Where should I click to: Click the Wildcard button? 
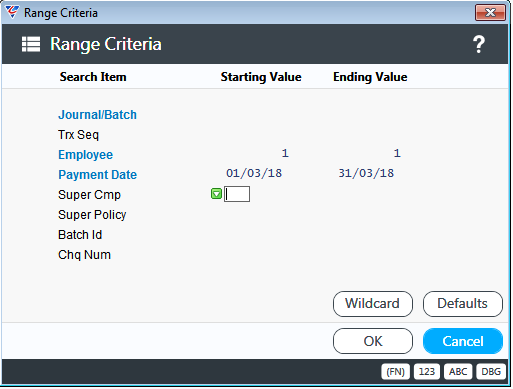pyautogui.click(x=373, y=304)
